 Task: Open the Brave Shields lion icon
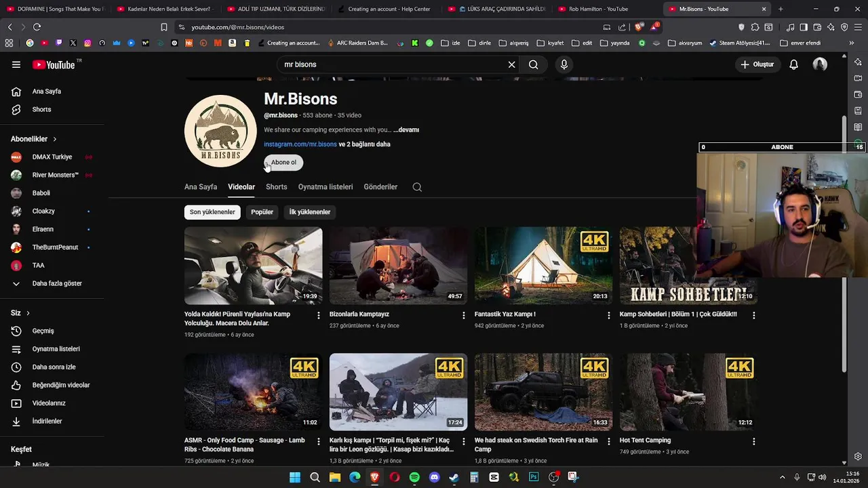[639, 27]
